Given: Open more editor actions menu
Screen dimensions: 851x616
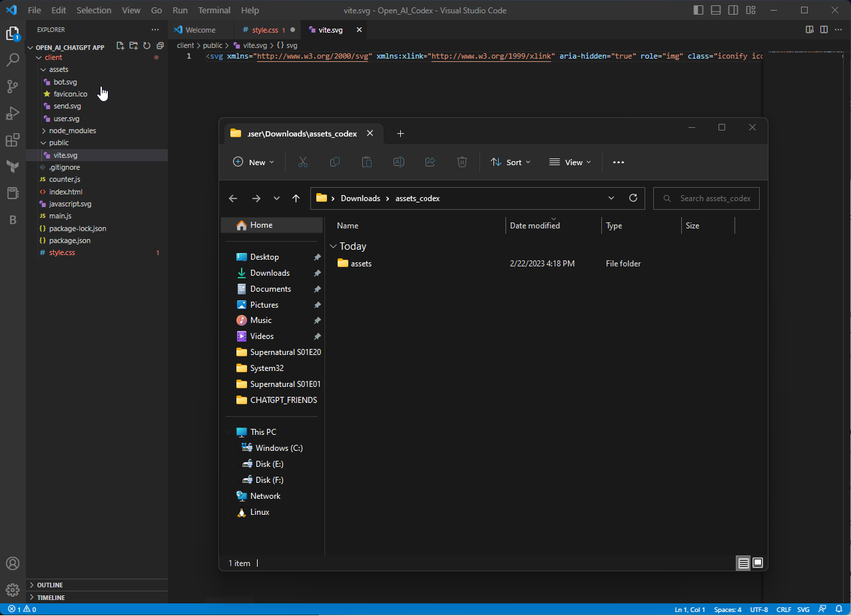Looking at the screenshot, I should pos(838,30).
